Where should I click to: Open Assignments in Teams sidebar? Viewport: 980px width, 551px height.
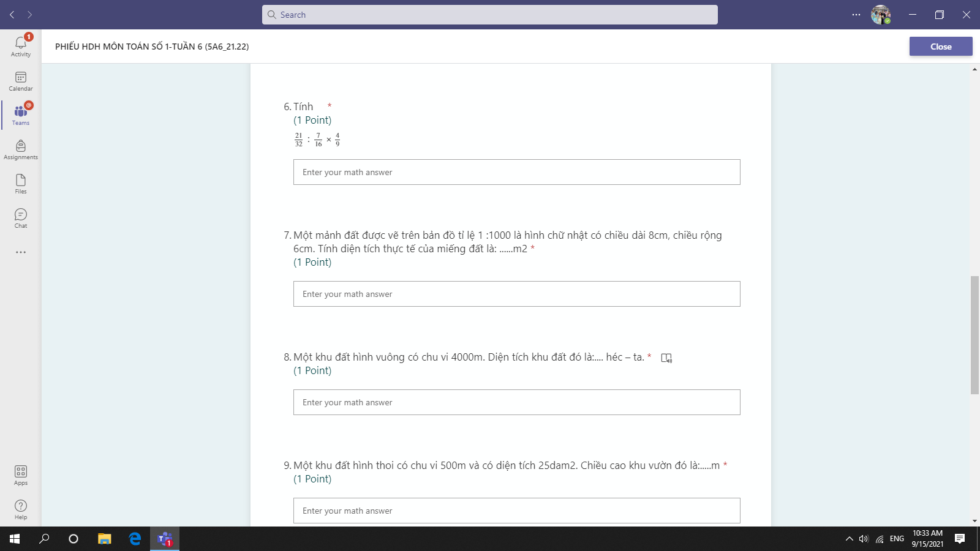[21, 149]
